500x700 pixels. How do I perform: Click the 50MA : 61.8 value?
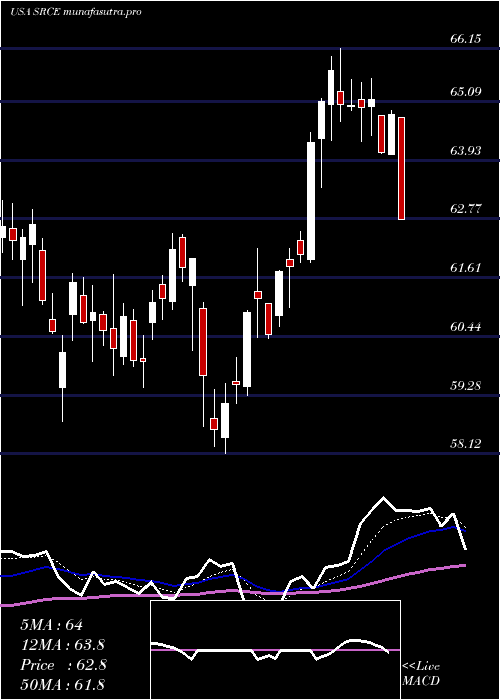[x=62, y=685]
